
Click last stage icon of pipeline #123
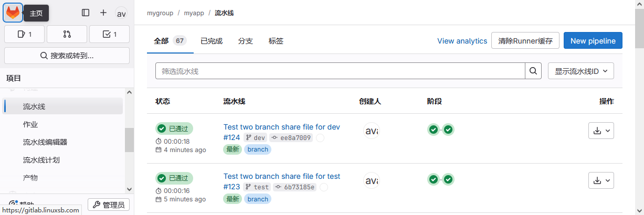pyautogui.click(x=448, y=179)
